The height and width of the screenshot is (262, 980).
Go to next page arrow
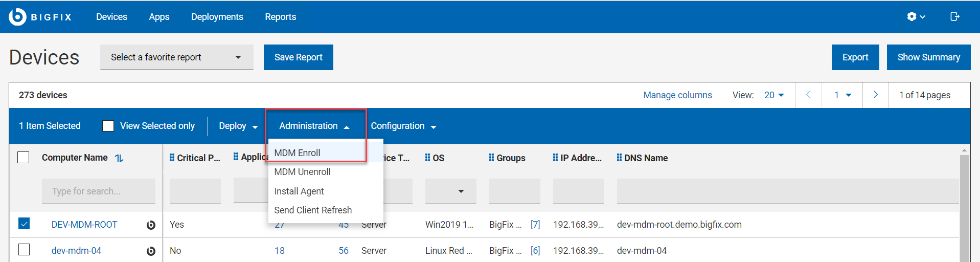875,95
